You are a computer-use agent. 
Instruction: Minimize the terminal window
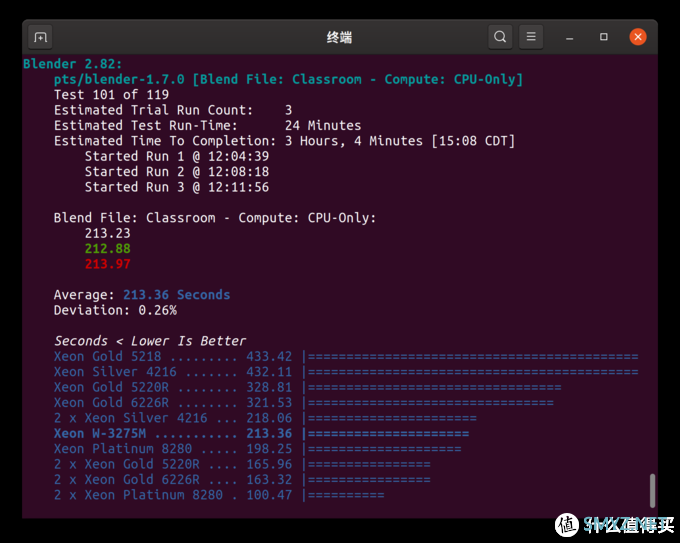(x=569, y=37)
